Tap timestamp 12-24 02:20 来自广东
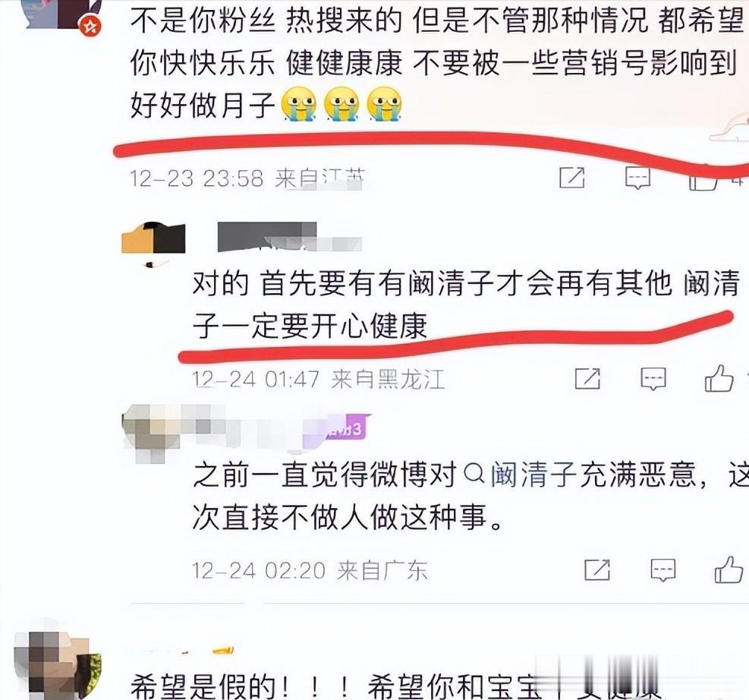Screen dimensions: 749x700 coord(310,570)
